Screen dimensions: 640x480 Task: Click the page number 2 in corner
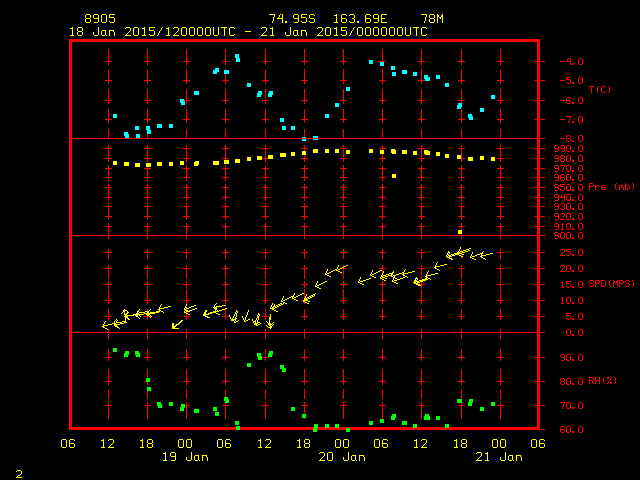19,474
